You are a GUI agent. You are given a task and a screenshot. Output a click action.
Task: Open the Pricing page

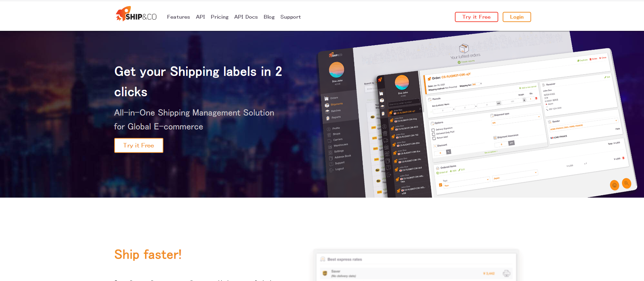coord(220,17)
